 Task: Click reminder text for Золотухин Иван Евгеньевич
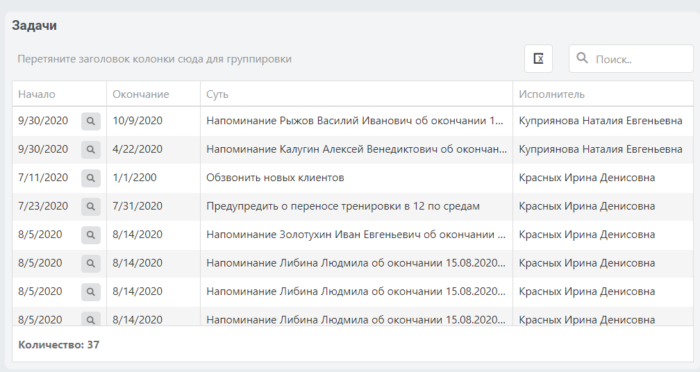point(355,234)
